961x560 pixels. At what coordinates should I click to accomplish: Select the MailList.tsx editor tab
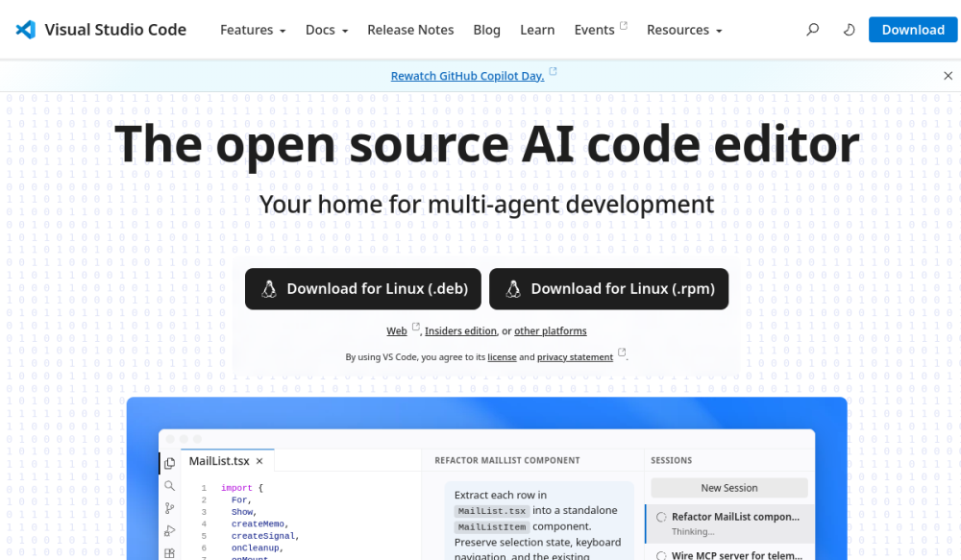coord(228,461)
